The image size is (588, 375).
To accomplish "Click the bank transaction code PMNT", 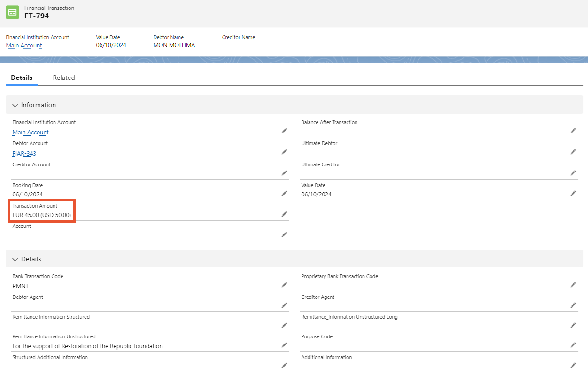I will pos(21,286).
